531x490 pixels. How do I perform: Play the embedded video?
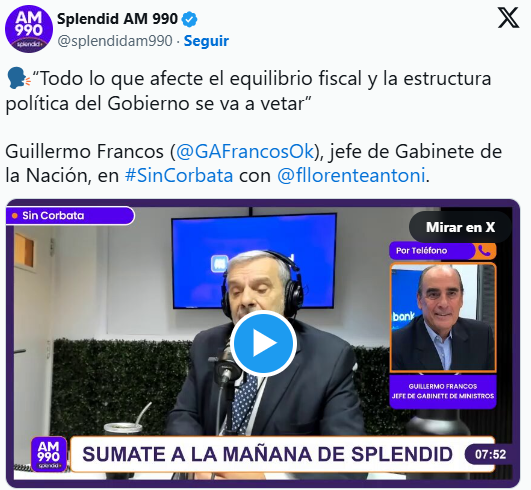pyautogui.click(x=263, y=343)
